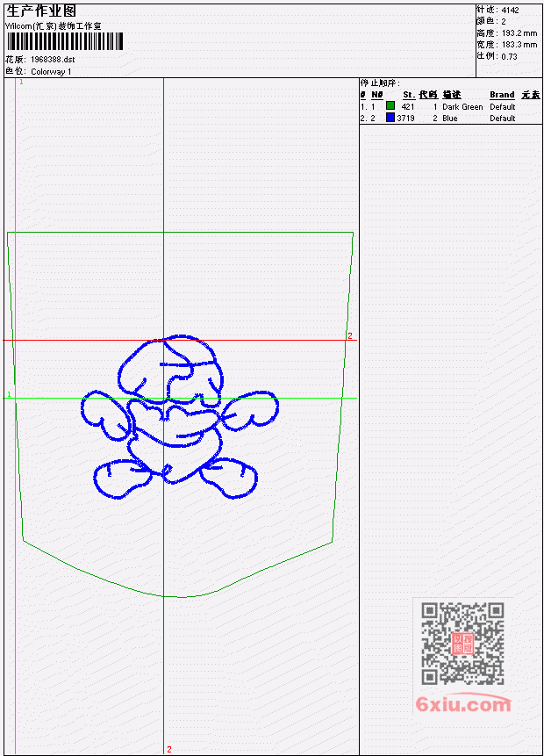Image resolution: width=544 pixels, height=756 pixels.
Task: Select the Blue description text
Action: point(450,119)
